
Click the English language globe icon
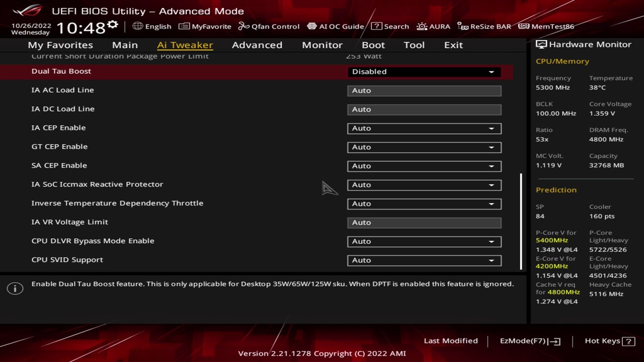click(138, 26)
